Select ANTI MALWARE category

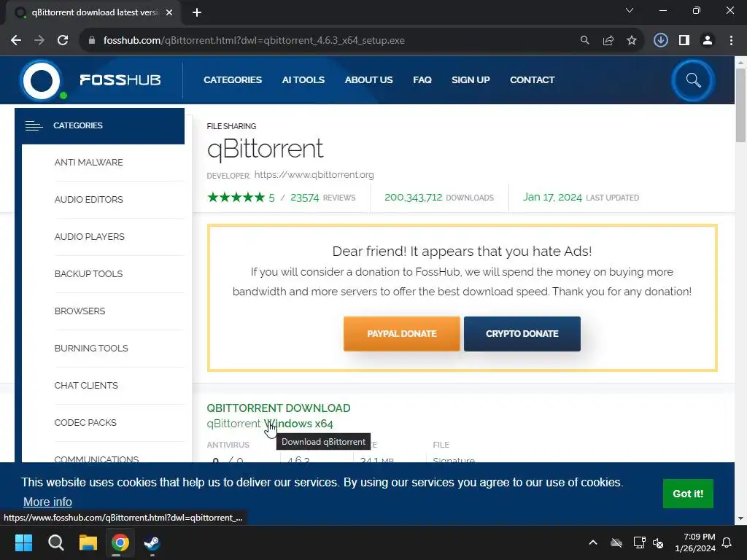88,163
